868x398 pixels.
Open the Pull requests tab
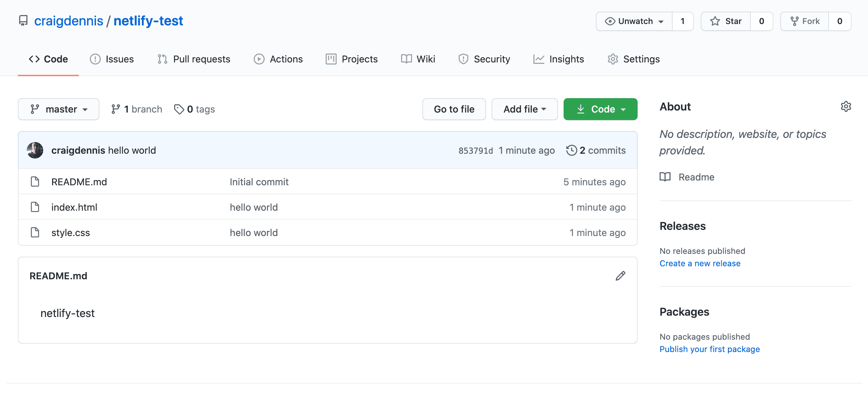194,59
